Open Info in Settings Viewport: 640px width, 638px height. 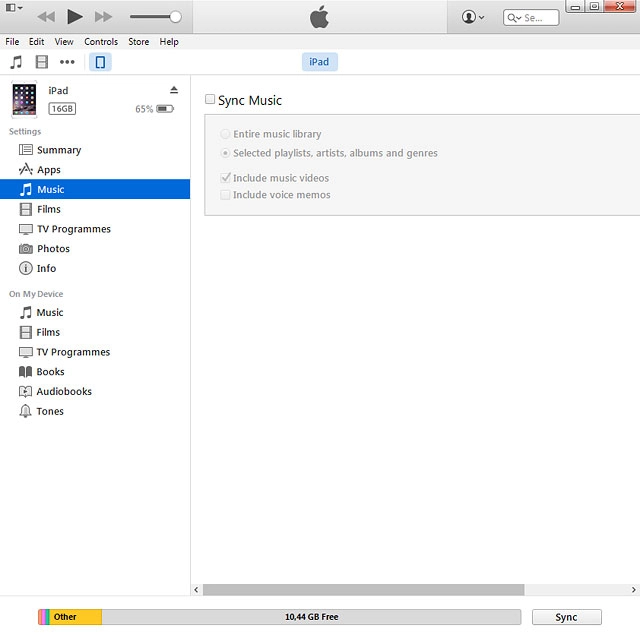click(95, 268)
